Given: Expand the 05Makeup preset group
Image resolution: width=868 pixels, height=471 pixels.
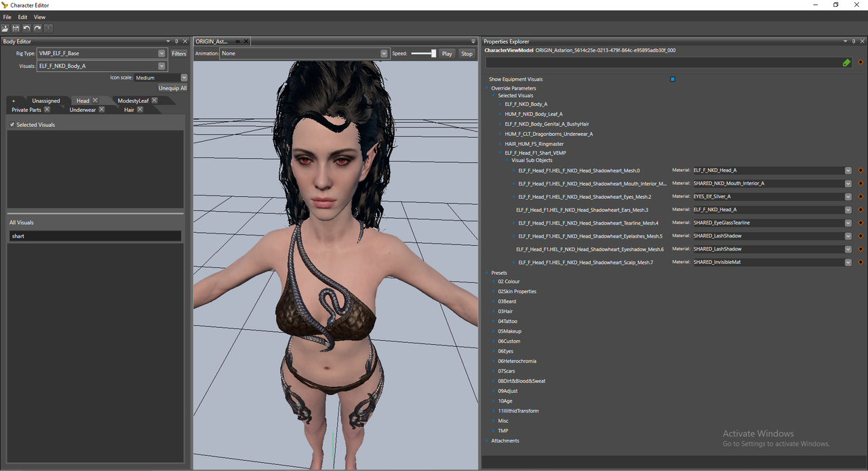Looking at the screenshot, I should click(494, 331).
